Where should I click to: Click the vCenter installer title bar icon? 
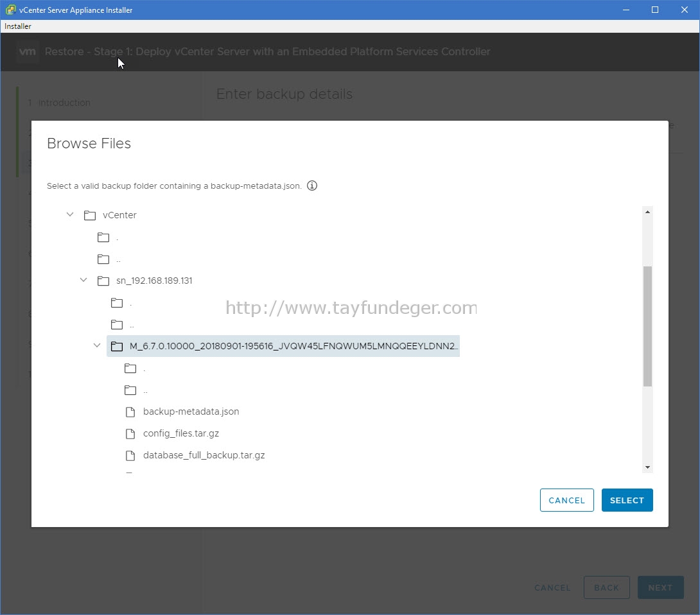(x=11, y=10)
